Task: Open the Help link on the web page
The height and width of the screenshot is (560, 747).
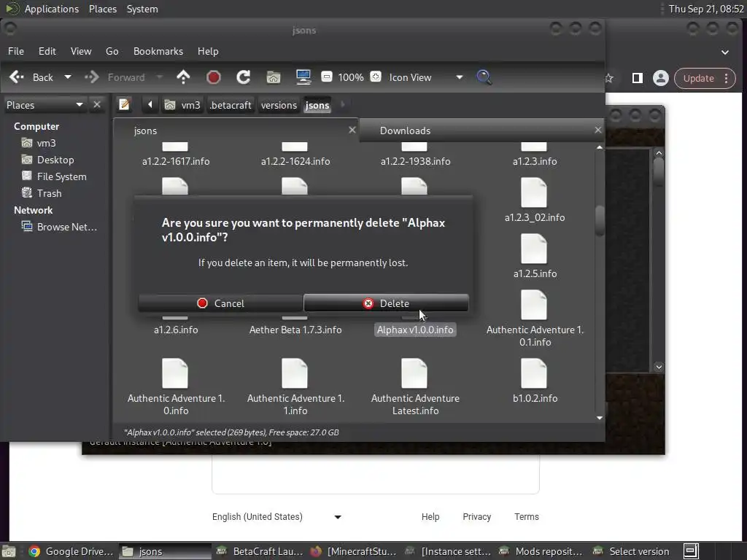Action: point(430,517)
